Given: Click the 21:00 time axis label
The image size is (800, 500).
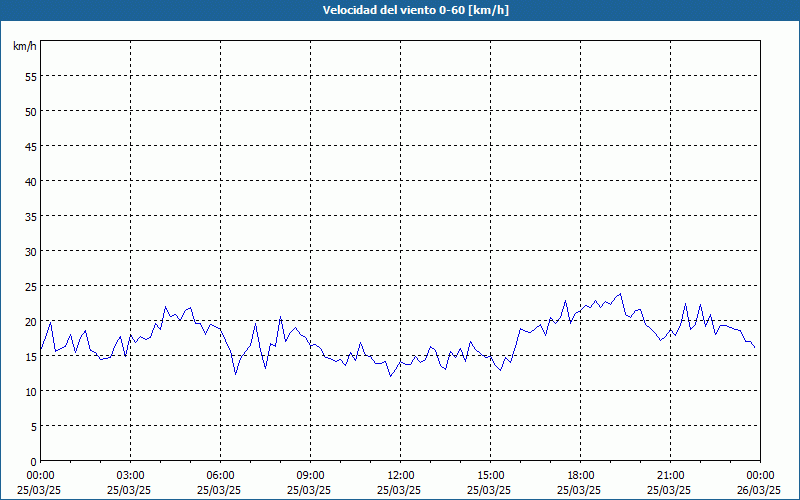Looking at the screenshot, I should [670, 476].
